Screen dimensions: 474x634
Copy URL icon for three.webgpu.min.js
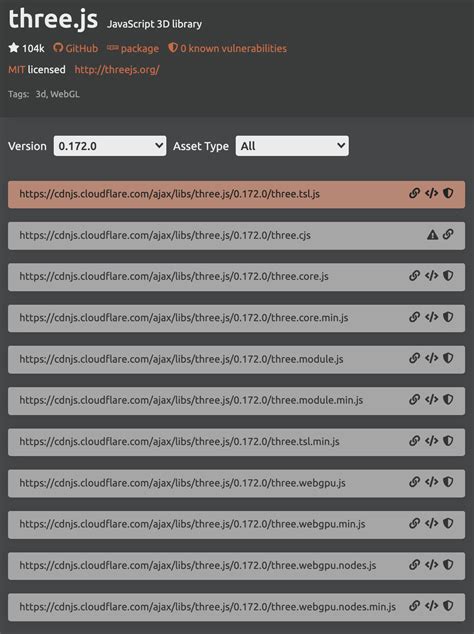(414, 523)
